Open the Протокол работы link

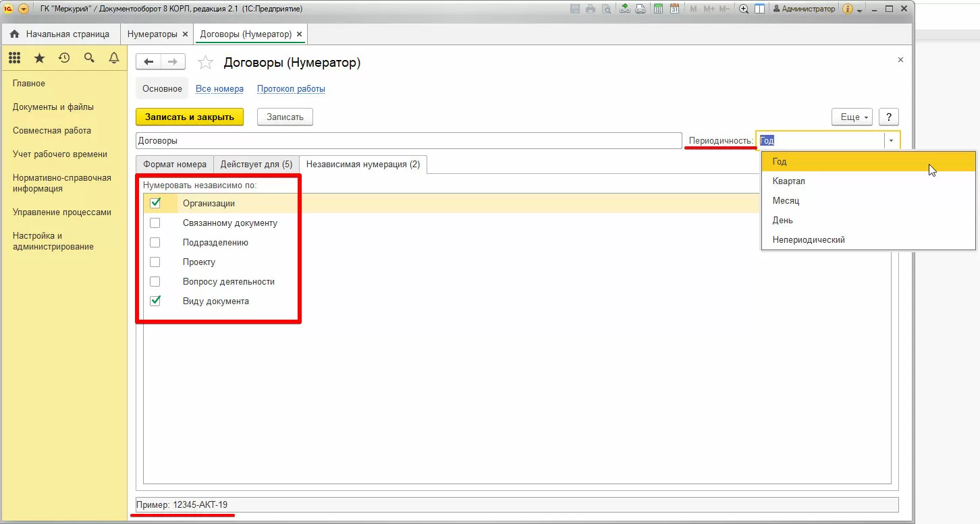291,89
